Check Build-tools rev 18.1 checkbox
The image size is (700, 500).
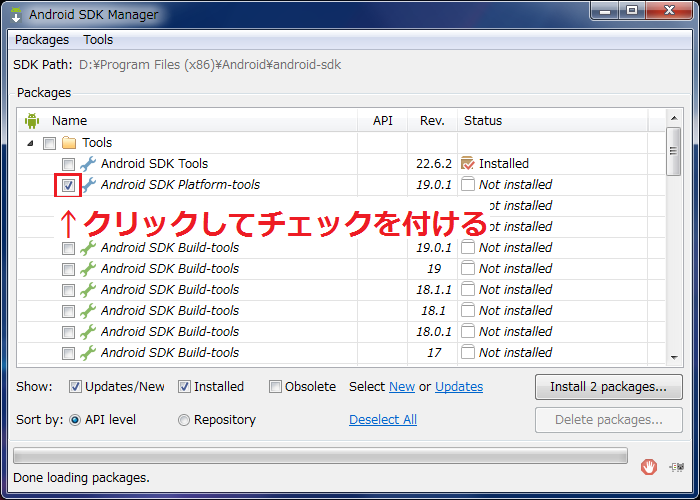pyautogui.click(x=68, y=311)
